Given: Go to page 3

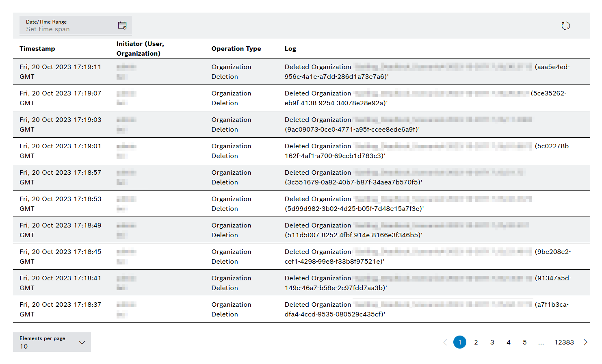Looking at the screenshot, I should [492, 342].
